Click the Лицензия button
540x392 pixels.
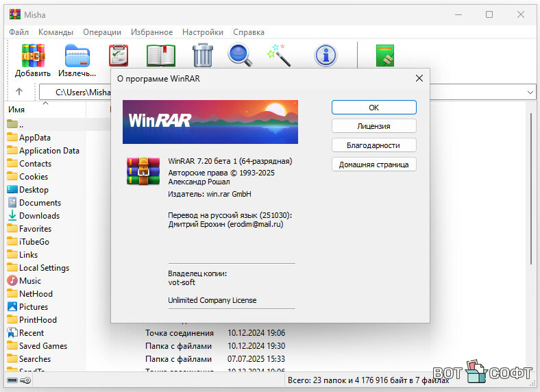(373, 126)
